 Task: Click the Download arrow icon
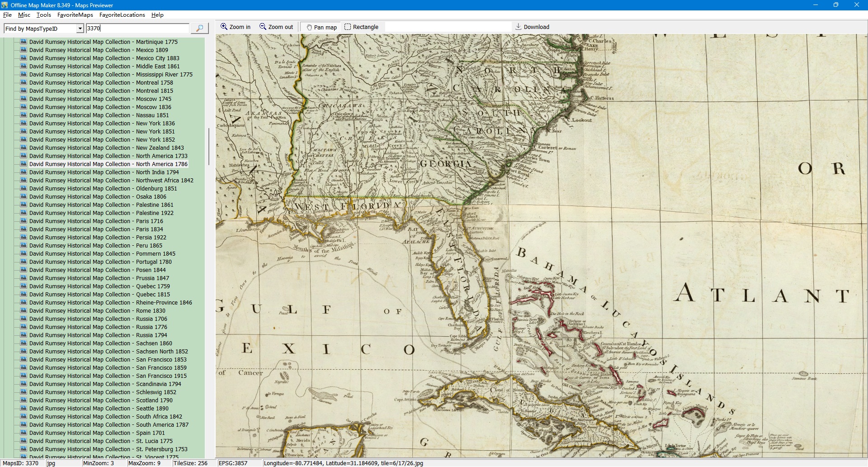[x=519, y=27]
